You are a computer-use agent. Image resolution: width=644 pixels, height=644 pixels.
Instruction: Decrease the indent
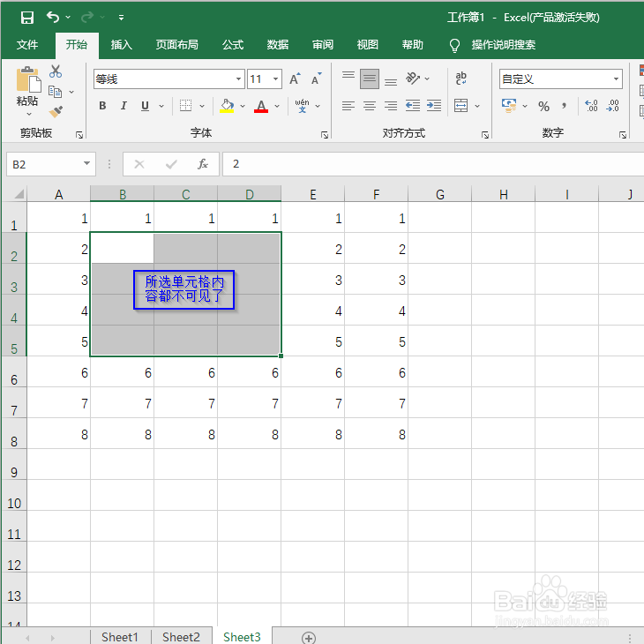pyautogui.click(x=412, y=106)
